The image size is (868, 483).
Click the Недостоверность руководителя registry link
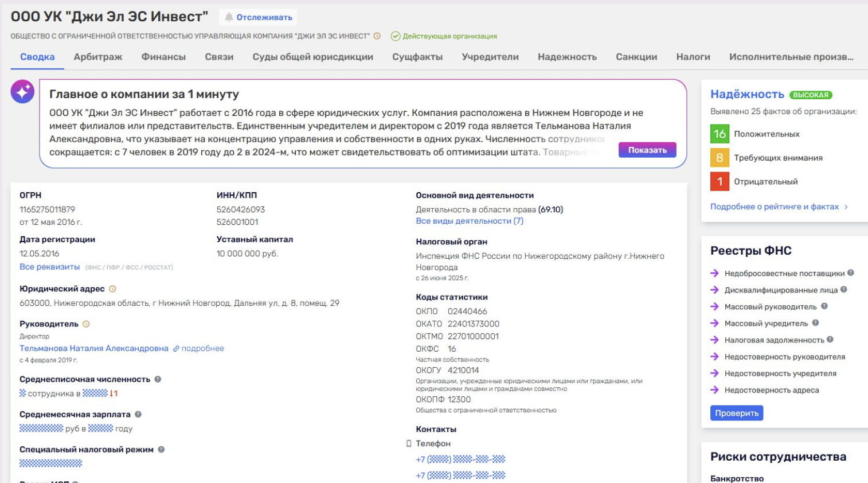pyautogui.click(x=785, y=357)
